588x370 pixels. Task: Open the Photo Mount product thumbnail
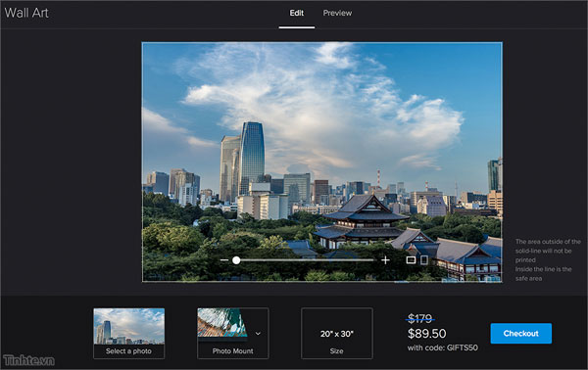[222, 325]
